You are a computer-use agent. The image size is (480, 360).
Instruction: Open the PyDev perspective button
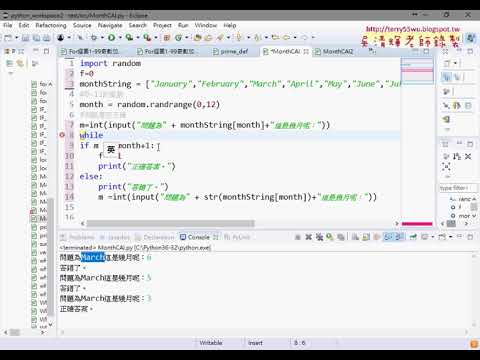click(470, 38)
